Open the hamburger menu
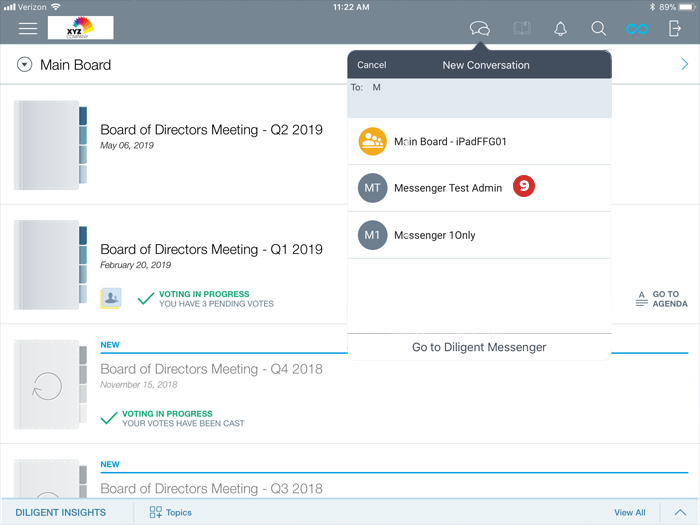Screen dimensions: 700x525 click(x=28, y=29)
